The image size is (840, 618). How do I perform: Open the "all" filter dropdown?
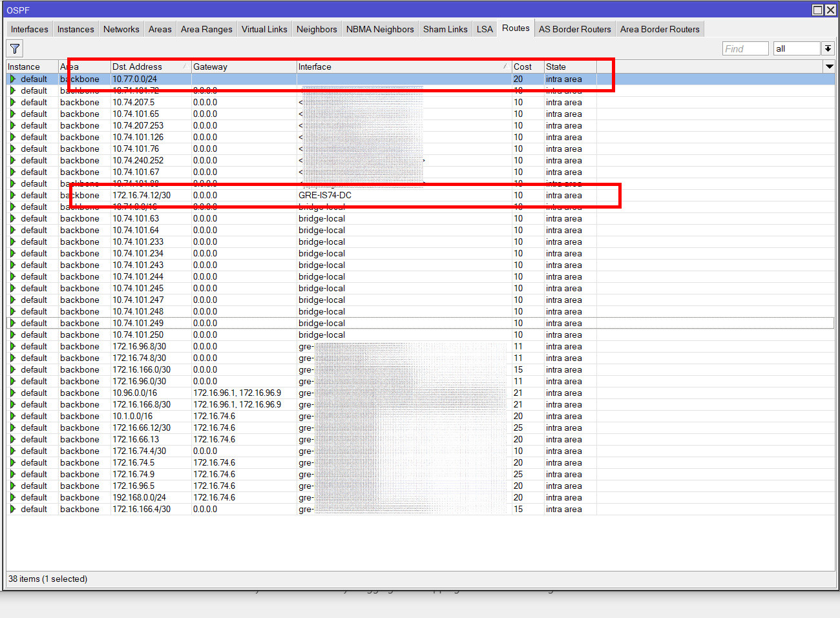coord(796,48)
